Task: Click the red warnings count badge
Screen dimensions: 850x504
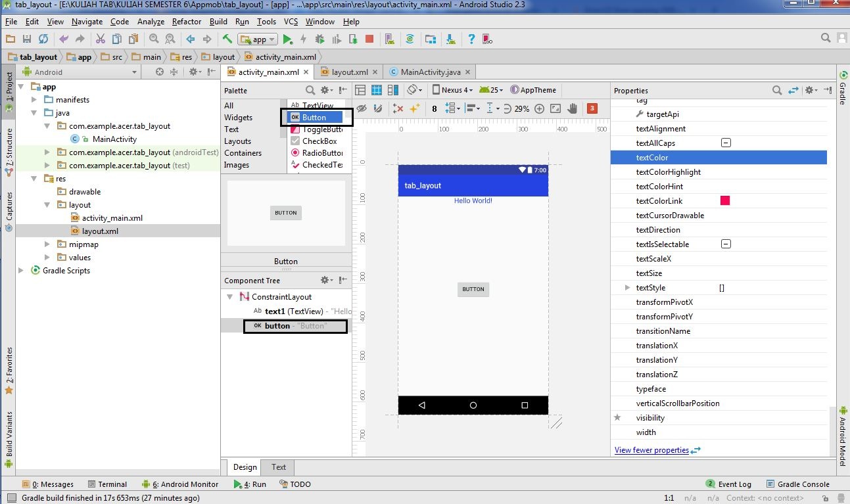Action: tap(592, 108)
